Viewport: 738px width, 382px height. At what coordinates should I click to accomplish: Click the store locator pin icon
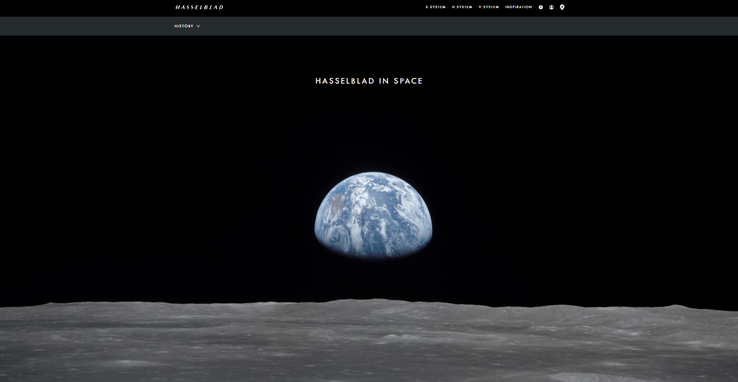(x=562, y=7)
